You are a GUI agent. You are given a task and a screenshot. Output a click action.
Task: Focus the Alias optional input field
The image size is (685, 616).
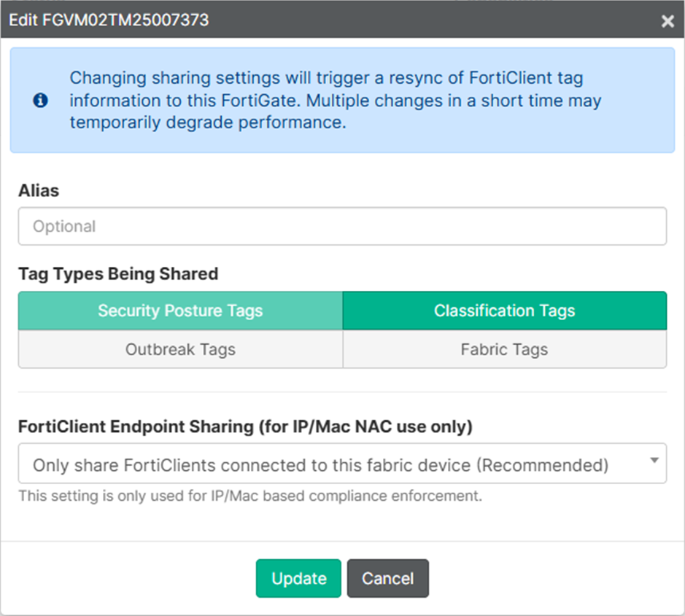click(342, 226)
